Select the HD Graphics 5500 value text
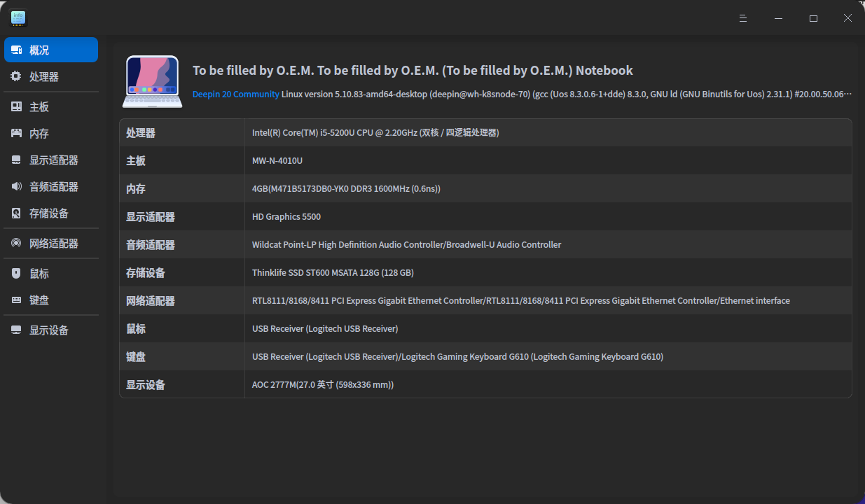This screenshot has height=504, width=865. (x=286, y=217)
